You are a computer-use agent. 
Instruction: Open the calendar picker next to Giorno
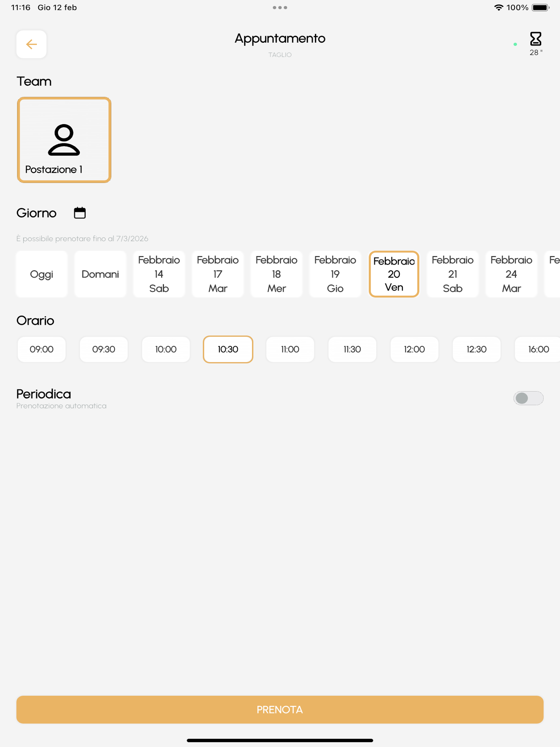pyautogui.click(x=80, y=213)
